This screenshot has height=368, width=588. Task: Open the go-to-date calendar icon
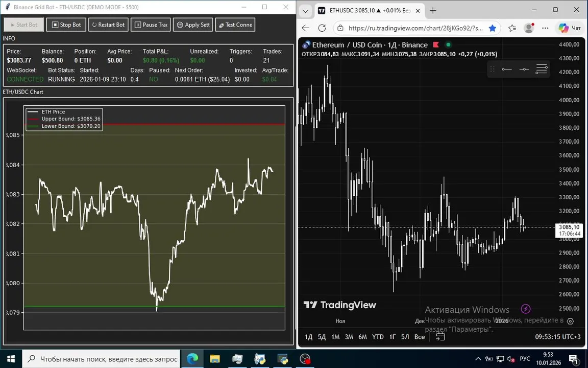440,336
